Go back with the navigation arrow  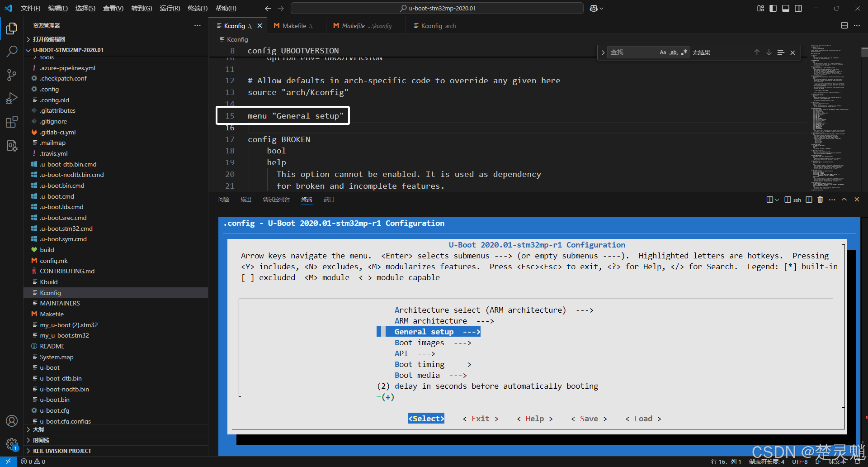(268, 8)
